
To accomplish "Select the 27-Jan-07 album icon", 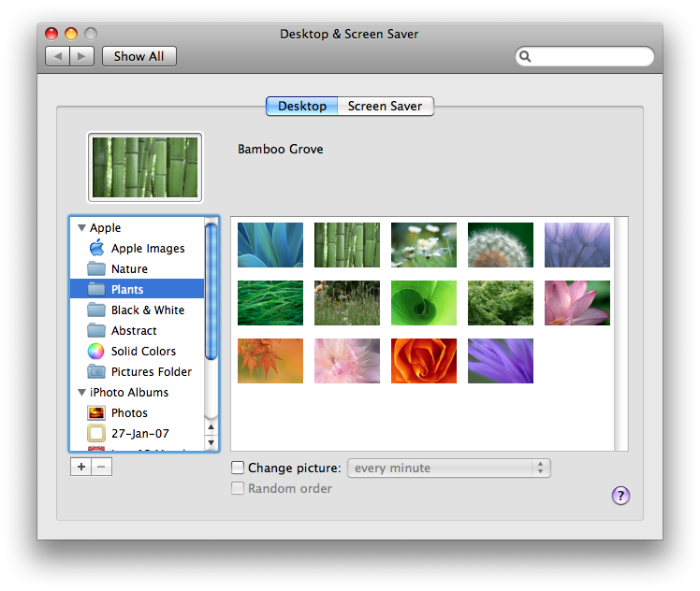I will 95,433.
